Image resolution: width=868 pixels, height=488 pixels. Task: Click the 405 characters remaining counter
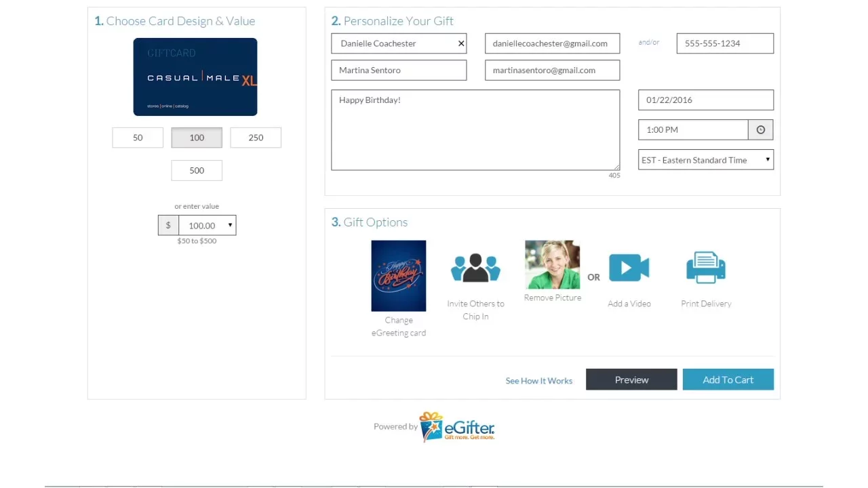(x=614, y=176)
